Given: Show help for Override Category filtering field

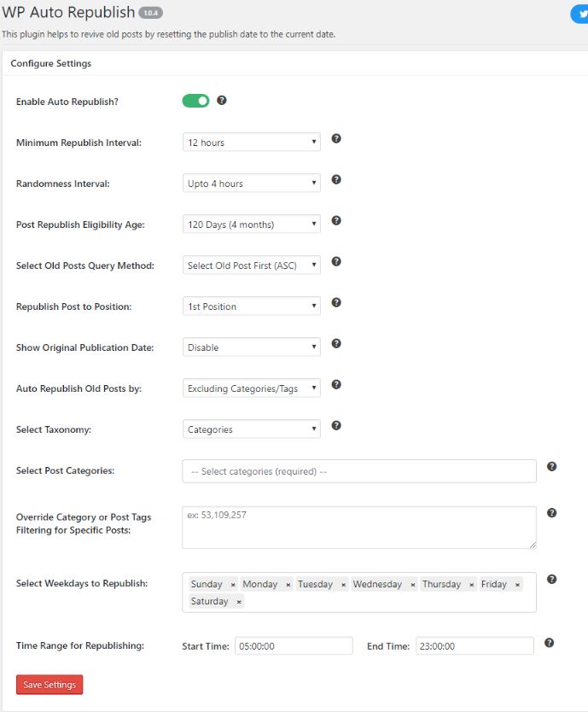Looking at the screenshot, I should click(551, 513).
